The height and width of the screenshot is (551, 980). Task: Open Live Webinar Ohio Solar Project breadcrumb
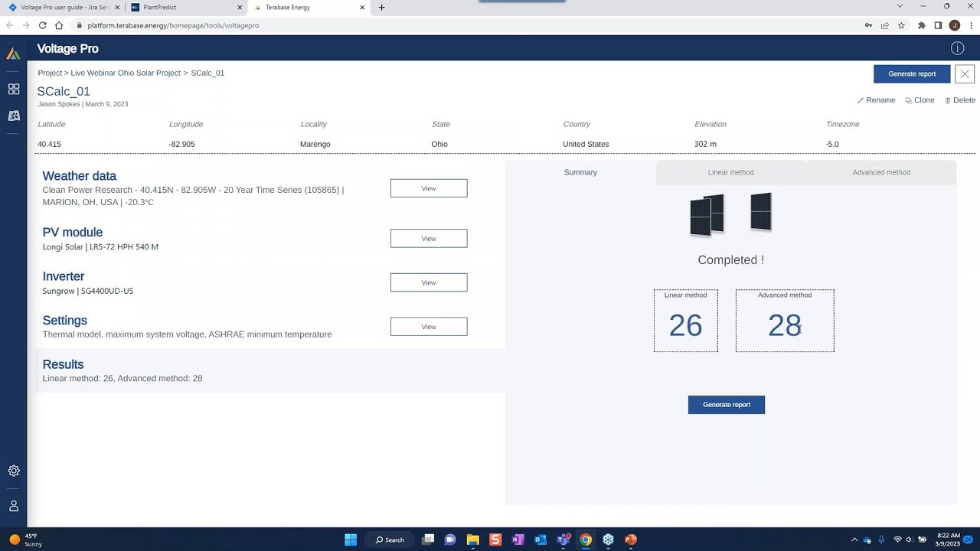click(126, 73)
